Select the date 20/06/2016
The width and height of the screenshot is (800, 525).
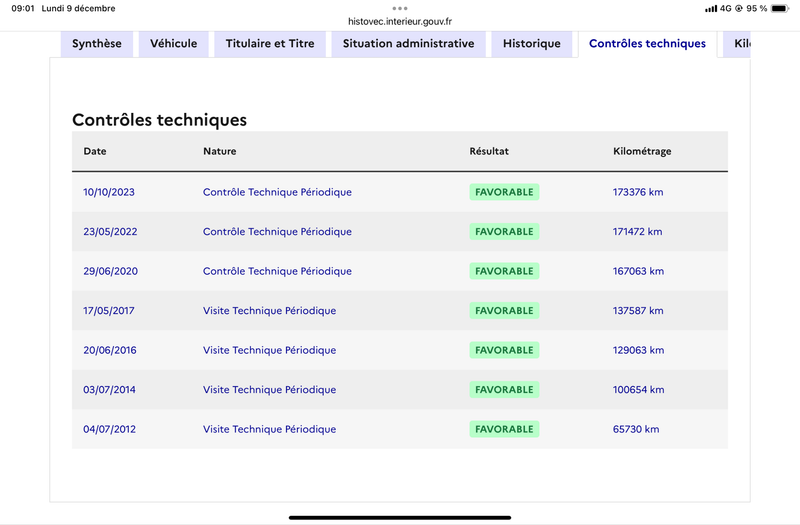tap(110, 351)
